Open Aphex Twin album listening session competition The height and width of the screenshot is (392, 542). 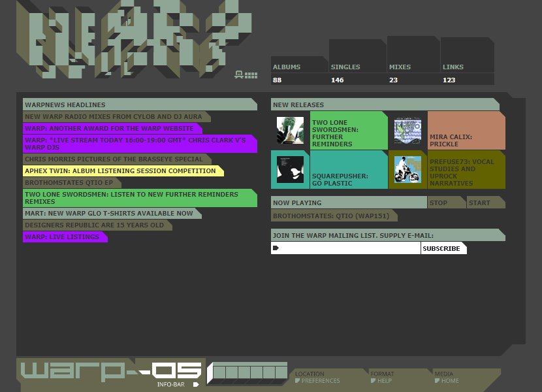(123, 171)
